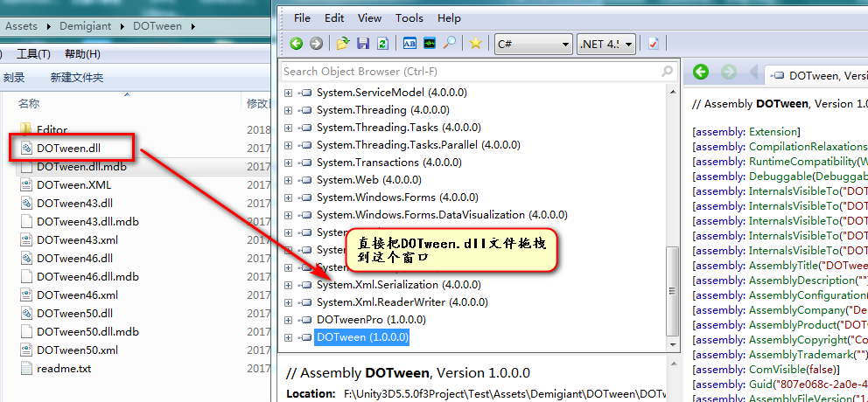Select System.Windows.Forms.DataVisualization in the tree

coord(442,215)
